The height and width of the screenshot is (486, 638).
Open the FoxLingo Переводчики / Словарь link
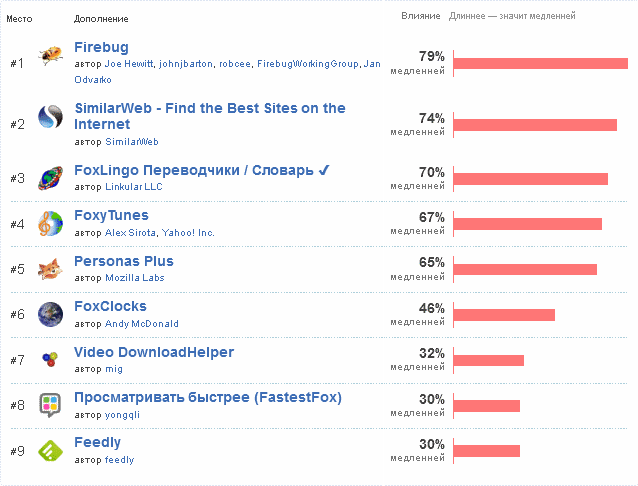click(202, 170)
